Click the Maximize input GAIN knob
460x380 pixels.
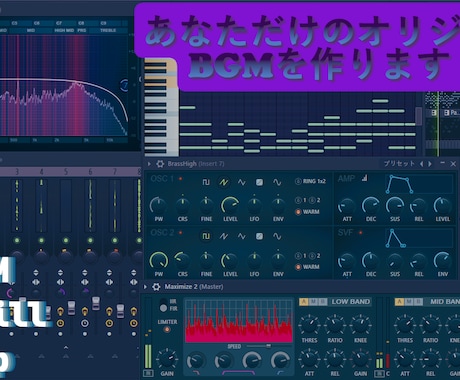[x=167, y=358]
